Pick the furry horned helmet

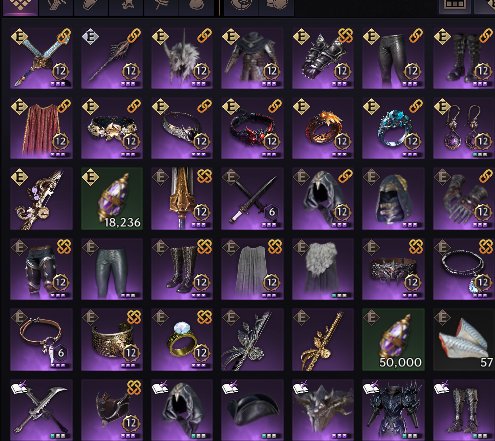(182, 58)
